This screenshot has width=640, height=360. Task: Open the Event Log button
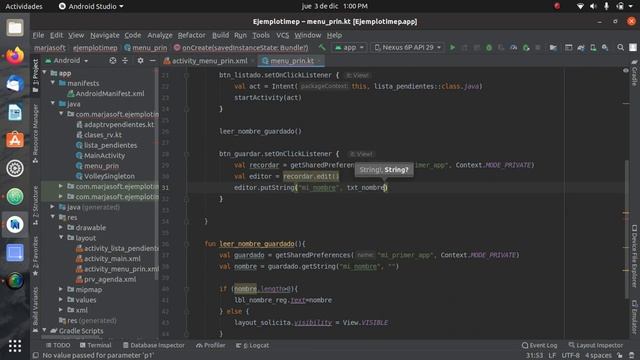[x=539, y=345]
